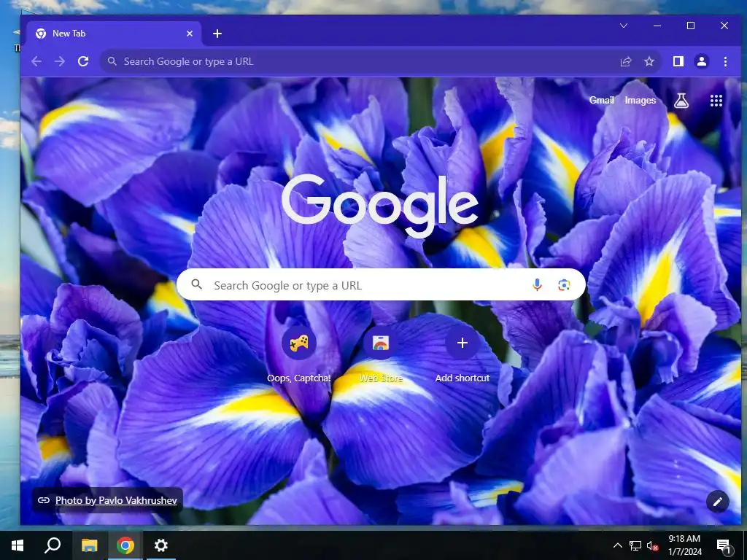Click the Google search box
Image resolution: width=747 pixels, height=560 pixels.
coord(381,285)
